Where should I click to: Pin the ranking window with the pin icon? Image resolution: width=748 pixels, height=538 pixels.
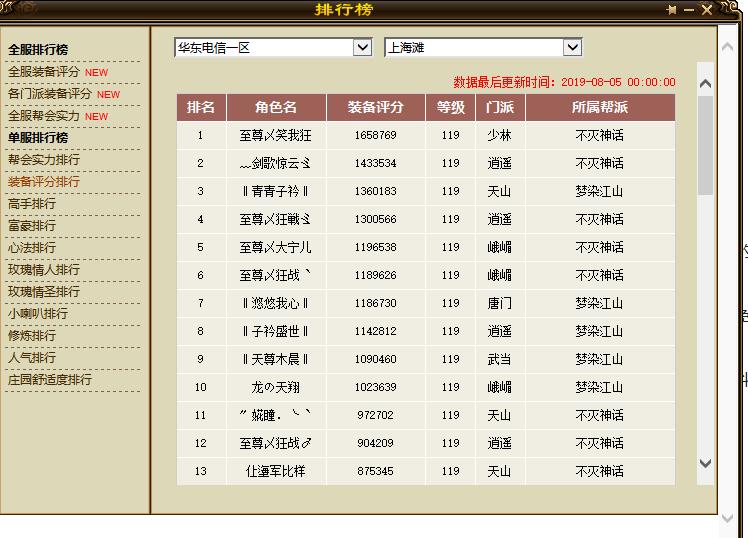[672, 10]
